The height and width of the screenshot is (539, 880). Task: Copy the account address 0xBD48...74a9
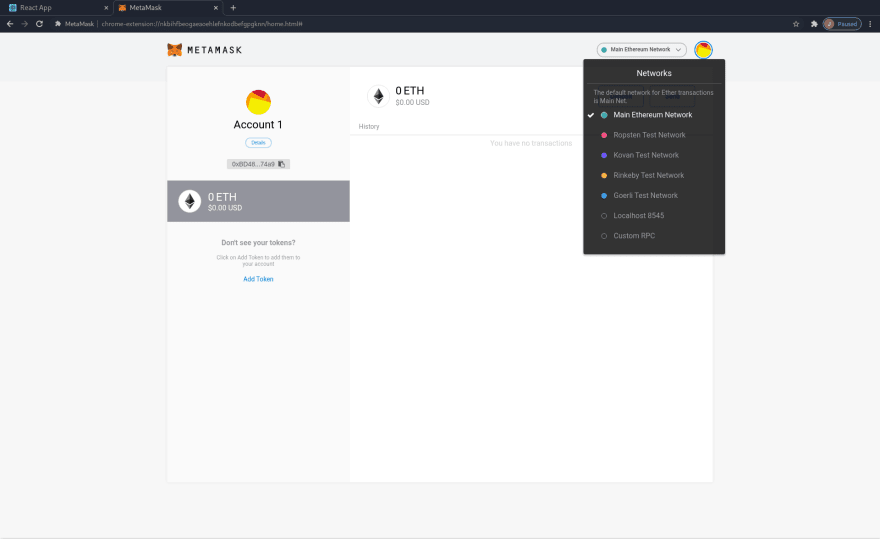coord(258,164)
